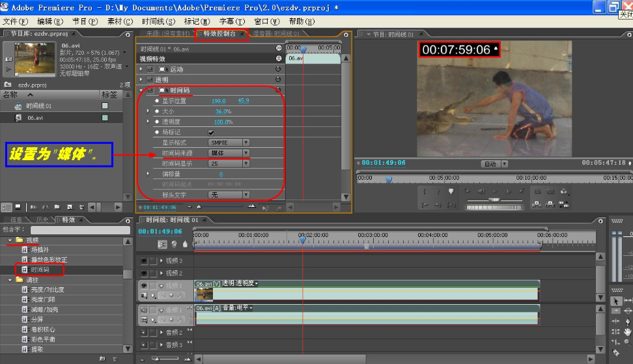Click the 包含字 search field
Screen dimensions: 633x364
[x=80, y=230]
